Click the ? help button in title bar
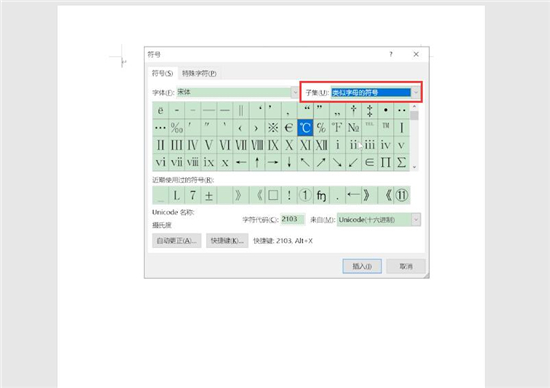550x388 pixels. tap(391, 54)
